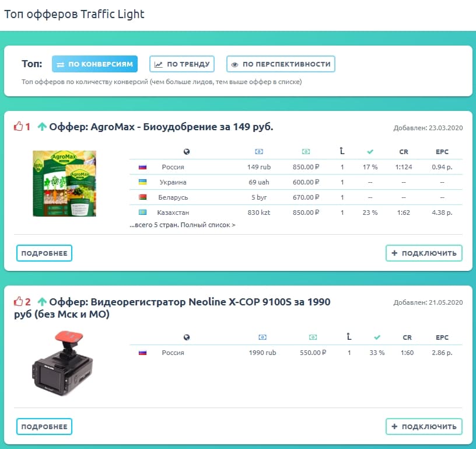Click '1:62' CR value
This screenshot has height=449, width=476.
[x=404, y=213]
